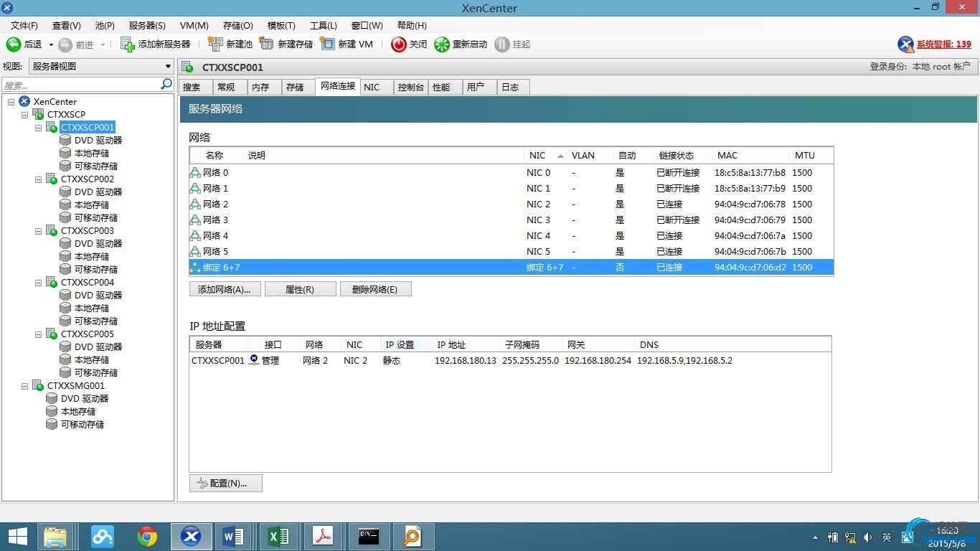Switch to the Logs (日志) tab
The image size is (980, 551).
[x=514, y=87]
